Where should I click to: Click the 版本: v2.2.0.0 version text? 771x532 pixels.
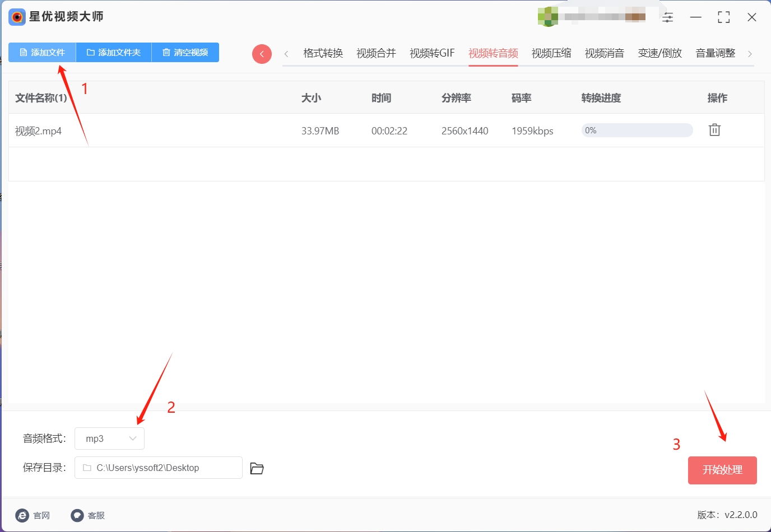coord(727,515)
